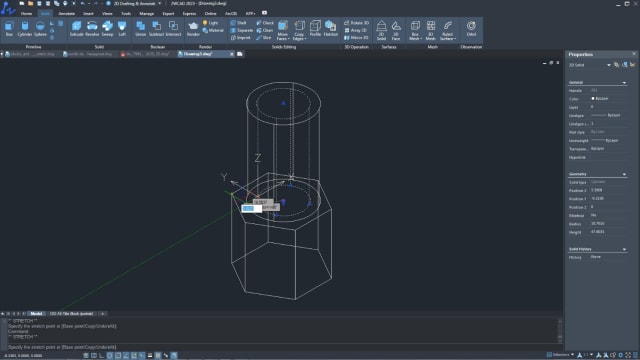Switch to the Model layout tab

[x=36, y=313]
